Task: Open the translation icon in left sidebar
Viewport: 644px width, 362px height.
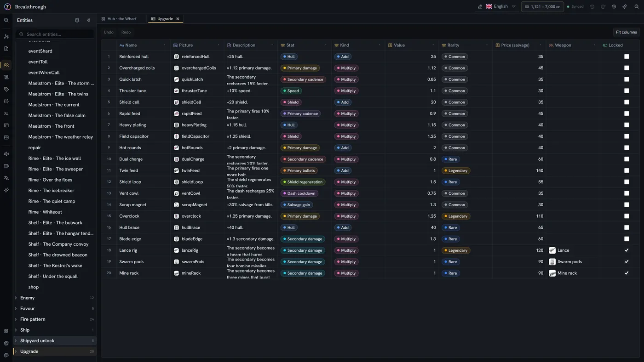Action: [6, 178]
